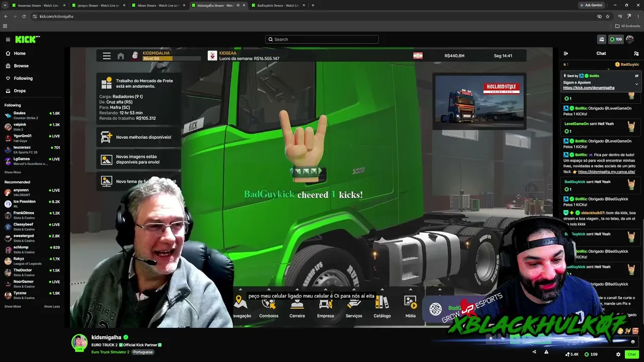The height and width of the screenshot is (362, 644).
Task: Click the Ask Gemini button
Action: click(591, 5)
